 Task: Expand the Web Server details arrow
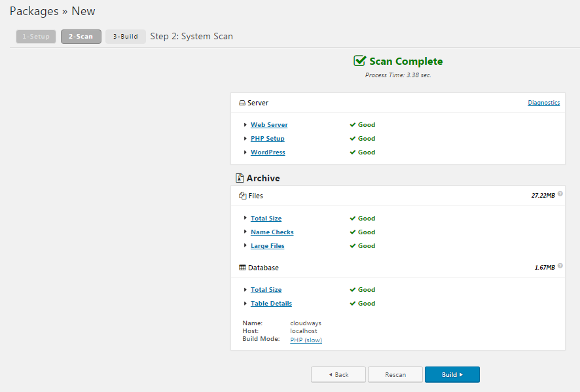click(x=245, y=125)
